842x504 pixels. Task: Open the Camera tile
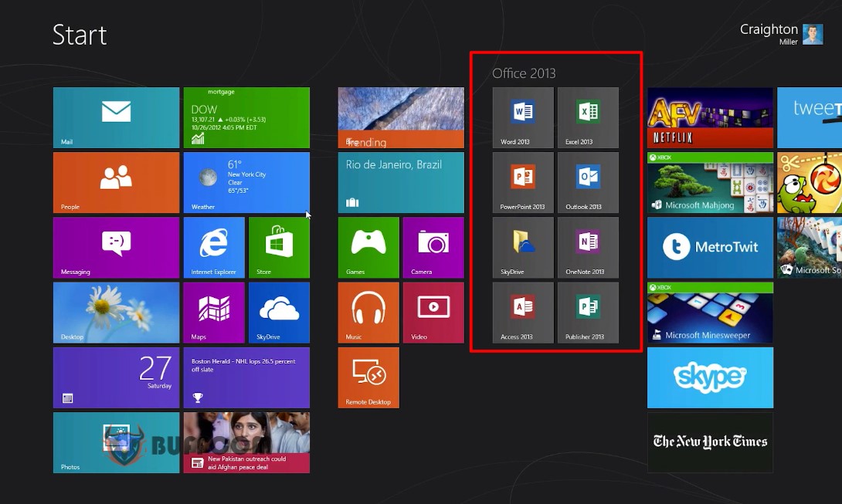pyautogui.click(x=433, y=248)
